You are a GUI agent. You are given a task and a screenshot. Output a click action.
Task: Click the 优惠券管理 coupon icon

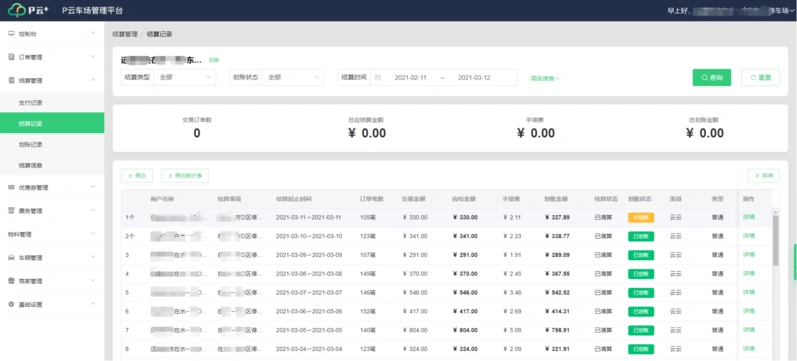(x=11, y=187)
